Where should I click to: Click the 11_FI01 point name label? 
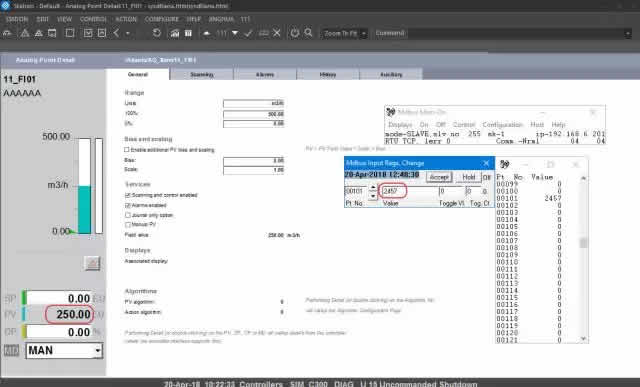(20, 79)
